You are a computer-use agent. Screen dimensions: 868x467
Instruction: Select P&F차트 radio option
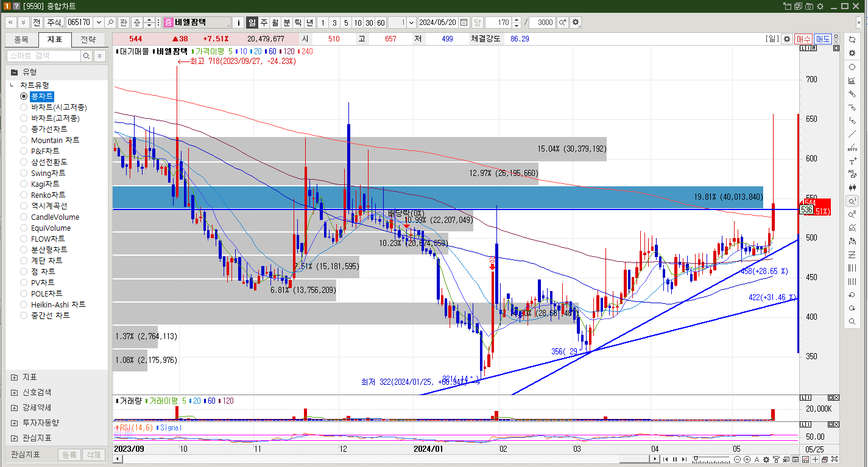(x=24, y=151)
